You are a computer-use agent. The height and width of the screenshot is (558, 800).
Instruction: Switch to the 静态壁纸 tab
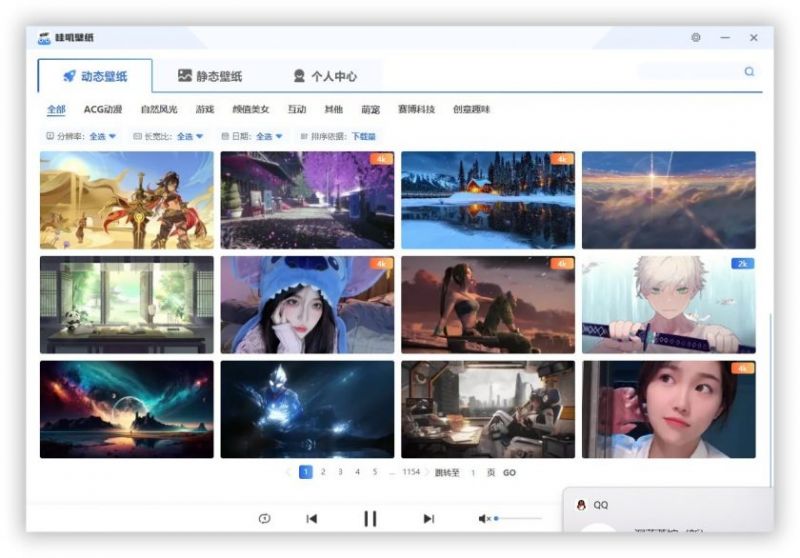[x=210, y=76]
